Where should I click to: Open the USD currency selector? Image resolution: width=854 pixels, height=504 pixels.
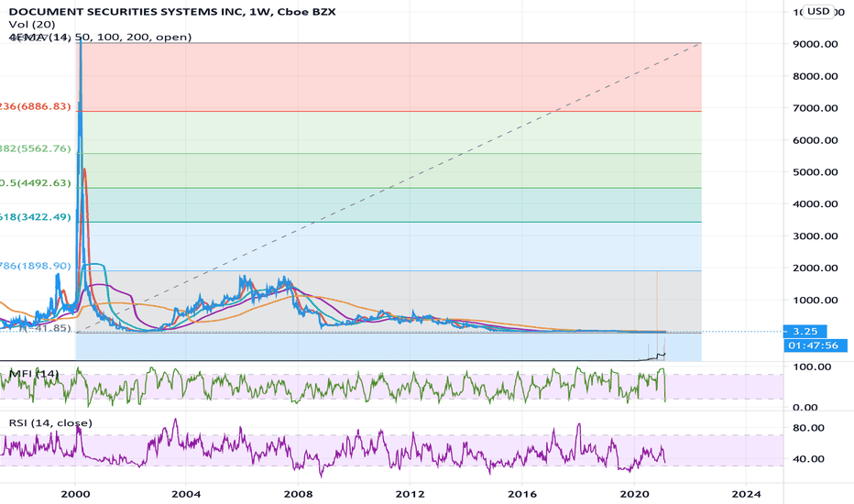[x=818, y=11]
